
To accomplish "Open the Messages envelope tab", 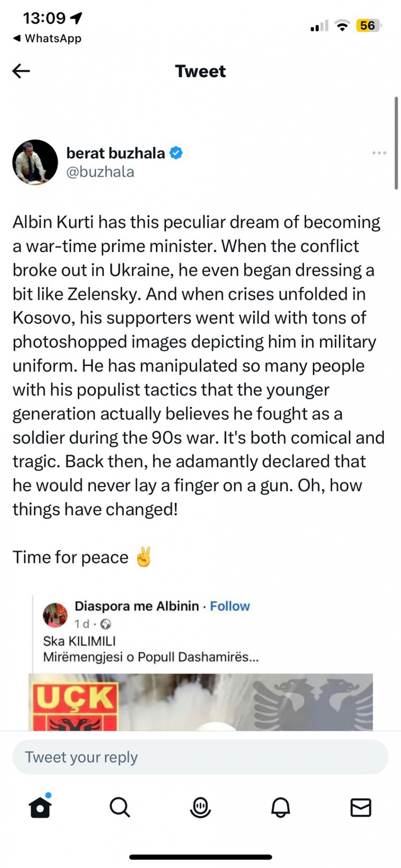I will [361, 807].
